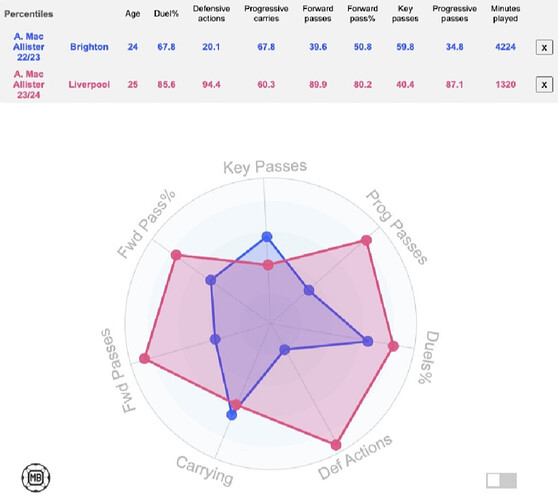
Task: Select the Duel% column header
Action: coord(166,14)
